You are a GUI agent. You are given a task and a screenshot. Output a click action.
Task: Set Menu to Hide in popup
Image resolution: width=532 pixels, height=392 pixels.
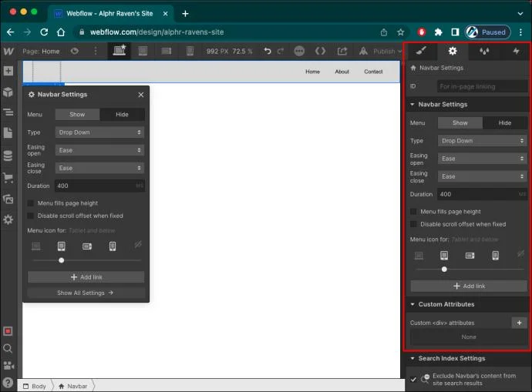(122, 115)
